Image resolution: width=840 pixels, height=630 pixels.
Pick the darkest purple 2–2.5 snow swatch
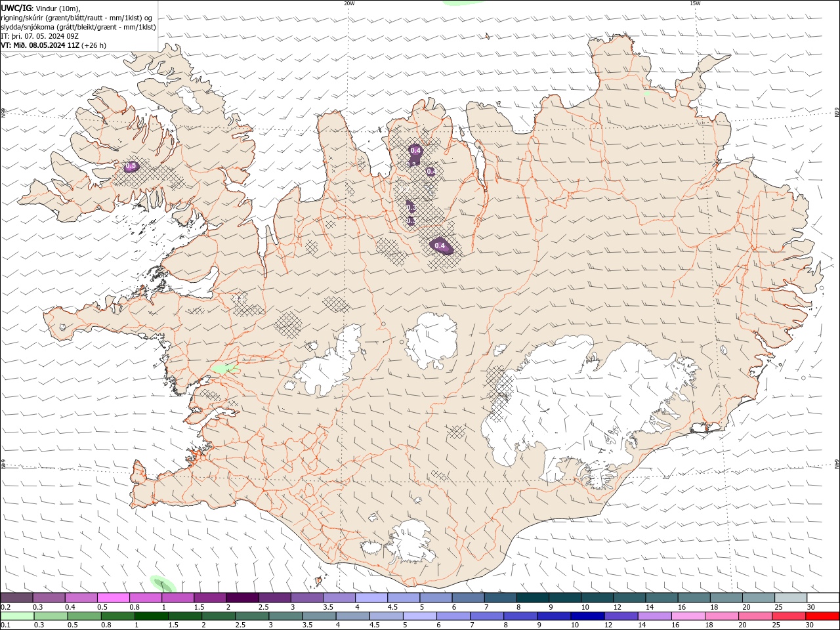[x=242, y=598]
